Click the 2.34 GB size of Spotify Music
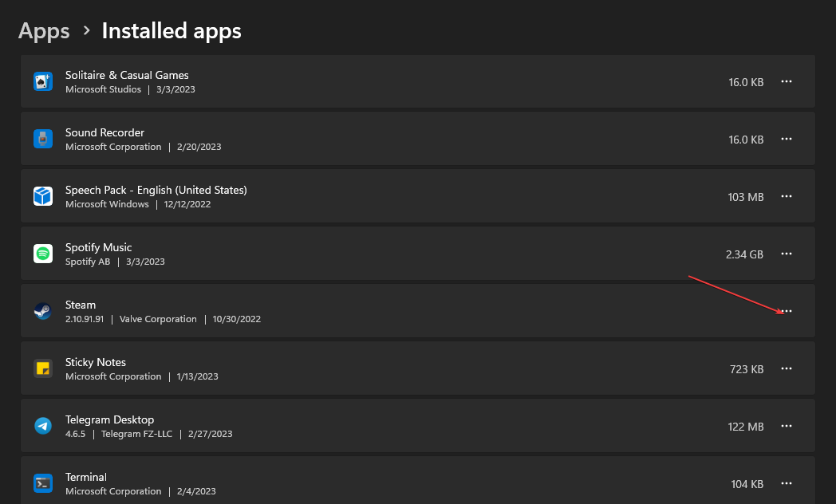The width and height of the screenshot is (836, 504). click(744, 254)
